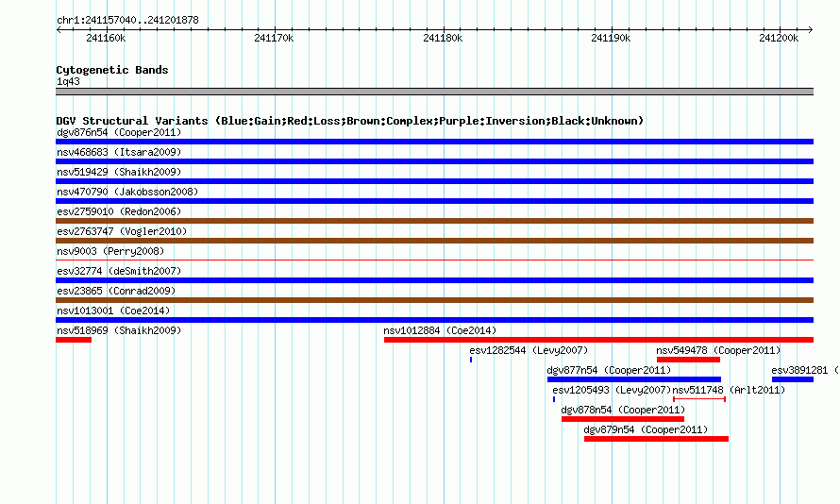Click the tiny blue esv1282544 marker
Screen dimensions: 840x504
click(x=471, y=360)
